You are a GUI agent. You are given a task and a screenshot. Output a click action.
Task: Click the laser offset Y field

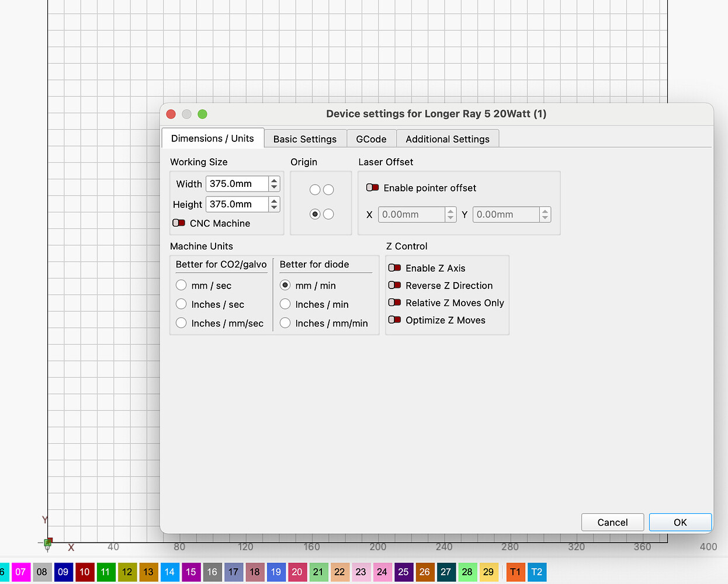[x=506, y=214]
